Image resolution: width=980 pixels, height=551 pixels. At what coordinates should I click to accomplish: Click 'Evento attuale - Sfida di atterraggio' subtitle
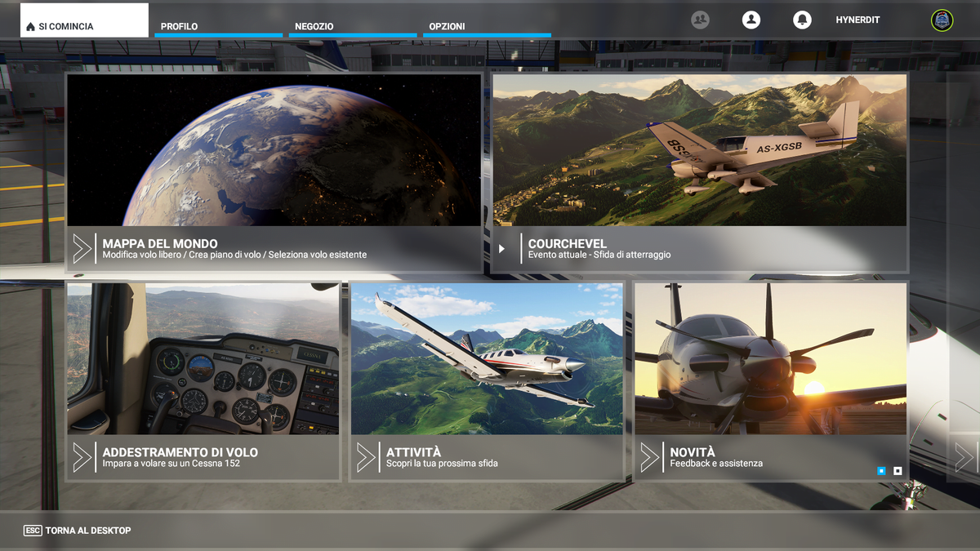(x=599, y=255)
